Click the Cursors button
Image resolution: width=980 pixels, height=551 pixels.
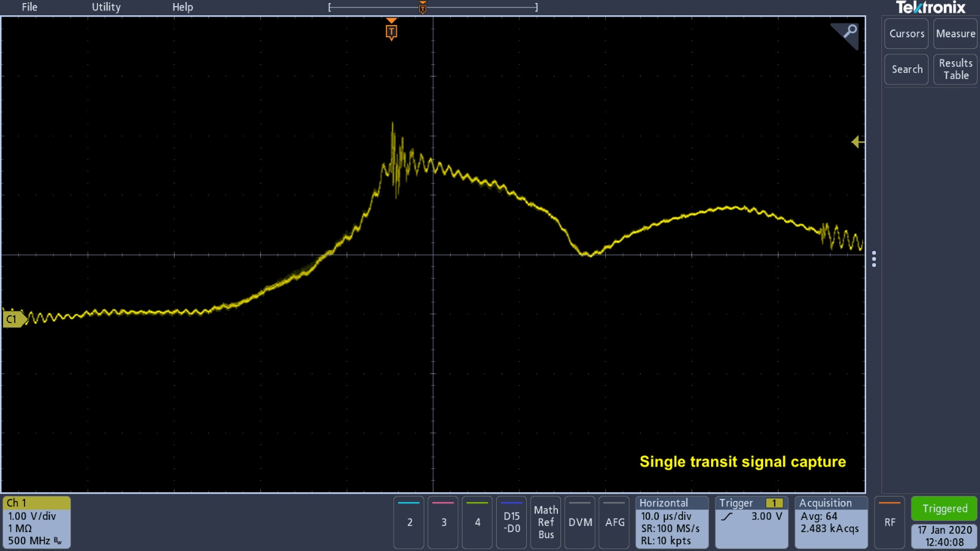[907, 34]
